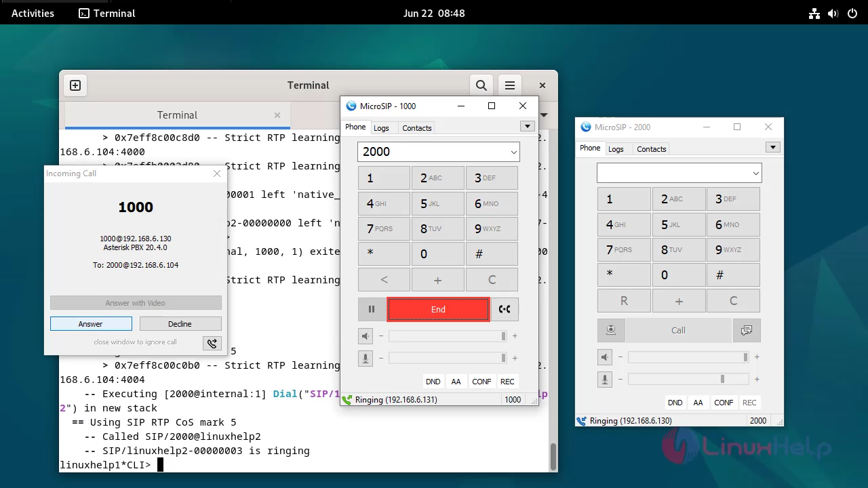Viewport: 868px width, 488px height.
Task: Click backspace key < in MicroSIP 1000 dialpad
Action: tap(384, 280)
